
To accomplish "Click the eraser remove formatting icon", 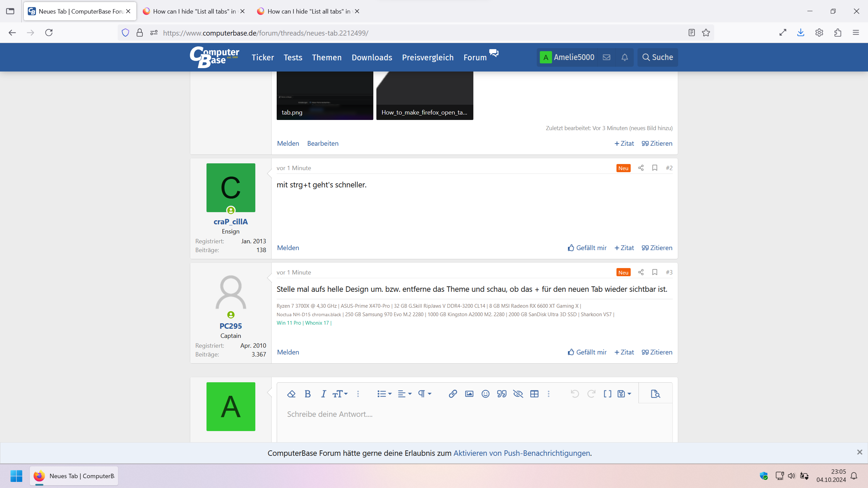I will [291, 394].
